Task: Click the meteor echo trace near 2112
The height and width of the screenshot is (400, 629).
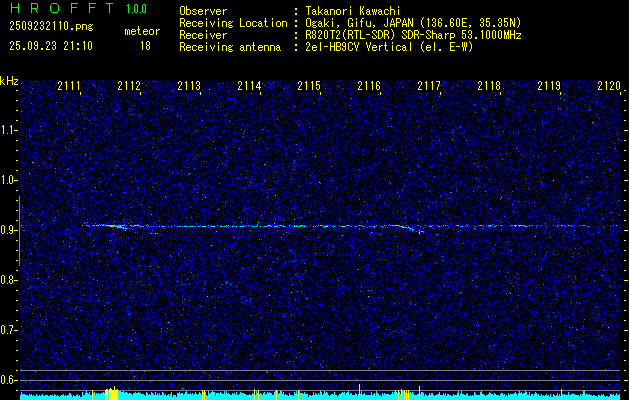Action: pyautogui.click(x=116, y=227)
